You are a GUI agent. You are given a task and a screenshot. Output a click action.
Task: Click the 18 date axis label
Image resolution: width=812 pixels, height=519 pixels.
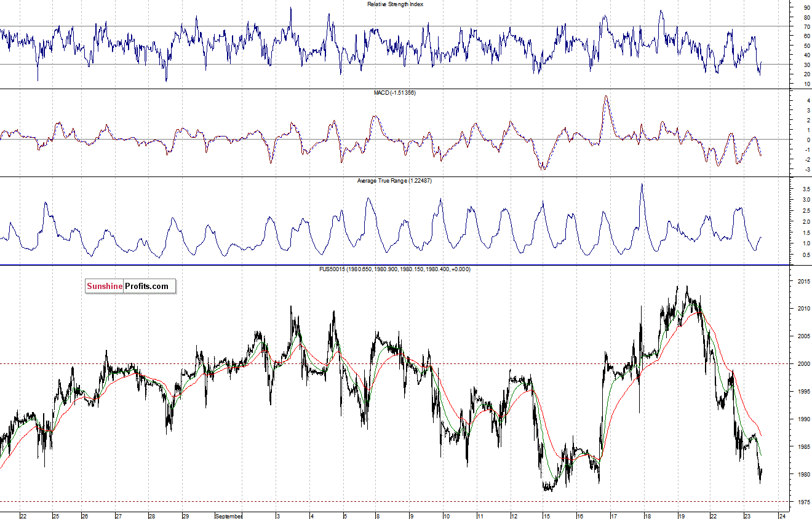(x=647, y=516)
